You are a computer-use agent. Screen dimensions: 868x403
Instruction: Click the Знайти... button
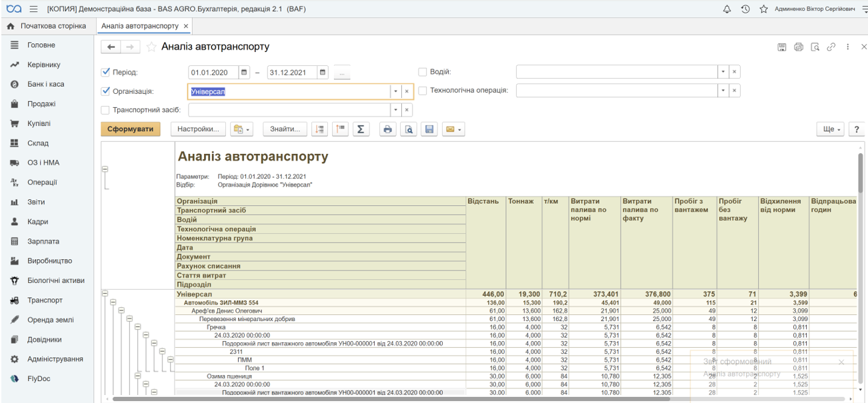pyautogui.click(x=285, y=129)
